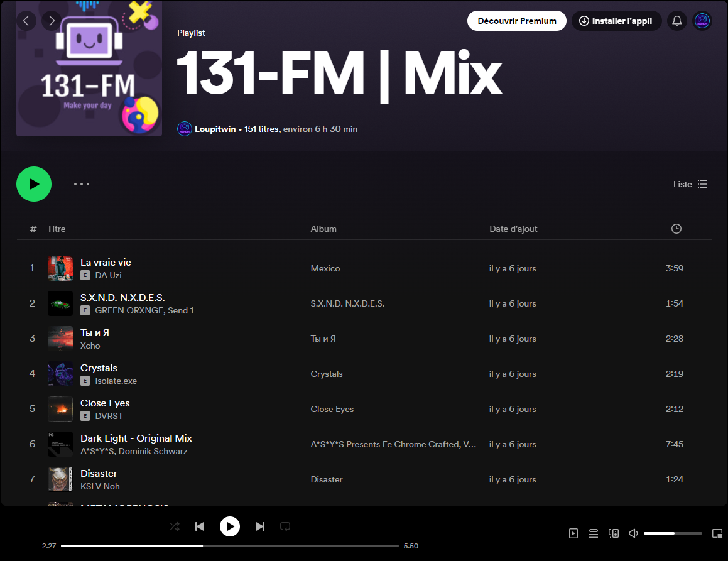Sort by the # track number column
The image size is (728, 561).
tap(33, 229)
